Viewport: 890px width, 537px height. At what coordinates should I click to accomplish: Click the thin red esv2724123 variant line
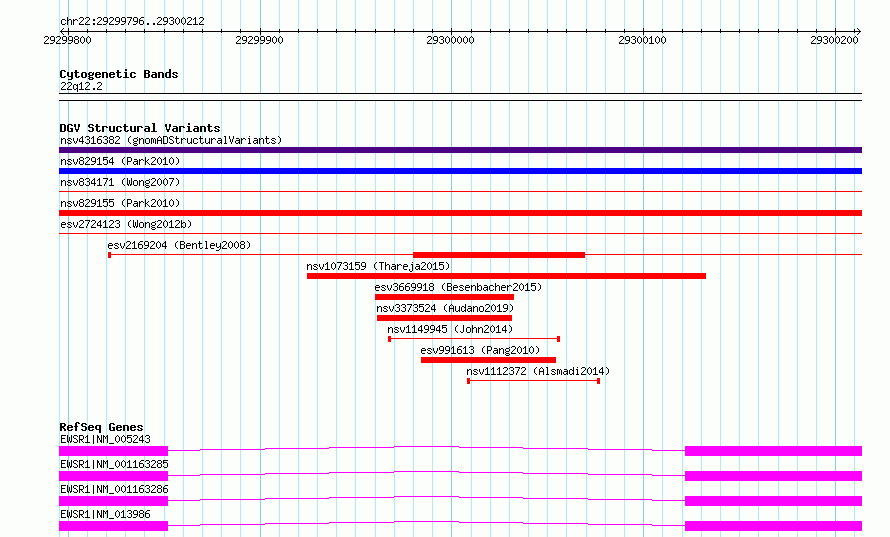click(460, 234)
